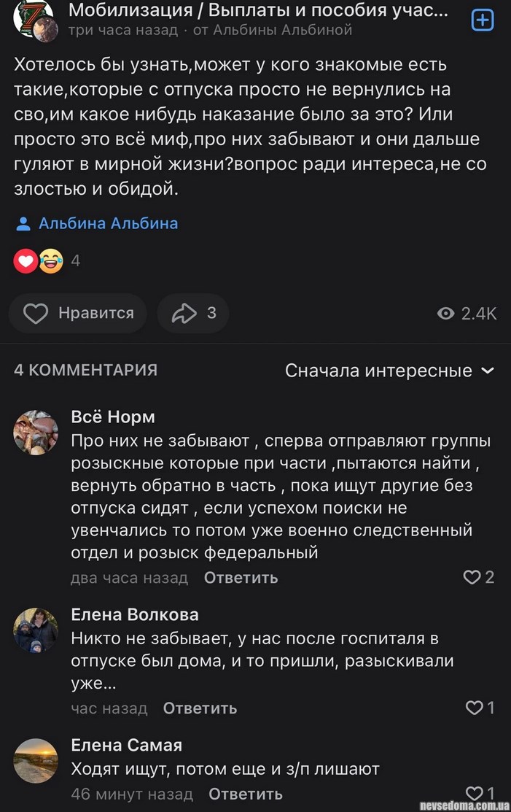Image resolution: width=511 pixels, height=812 pixels.
Task: Click Ответить under Всё Норм comment
Action: 241,578
